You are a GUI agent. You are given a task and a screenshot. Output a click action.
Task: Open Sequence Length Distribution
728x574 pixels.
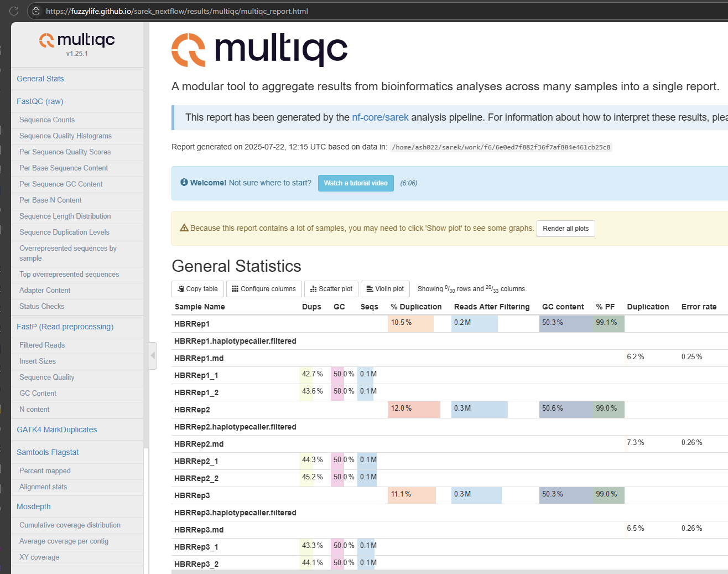(65, 216)
